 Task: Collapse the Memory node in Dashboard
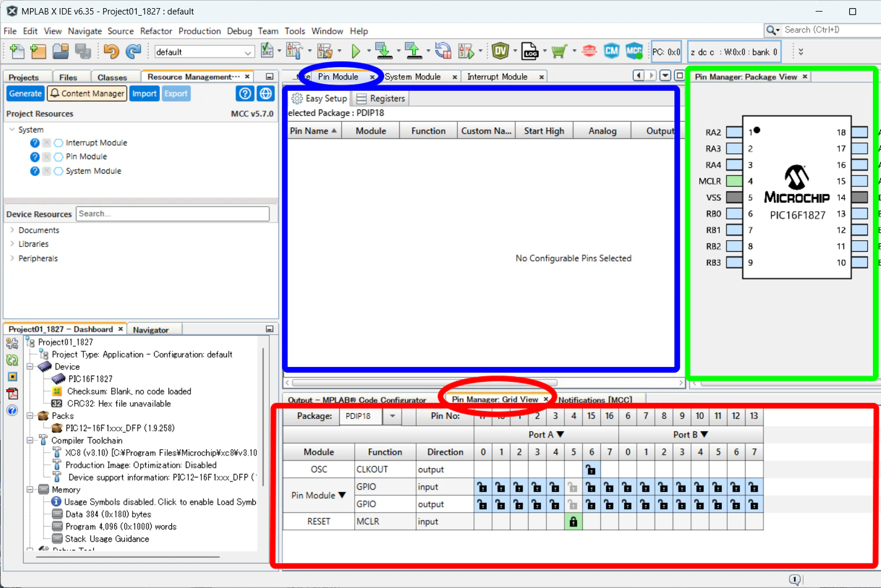(x=30, y=490)
